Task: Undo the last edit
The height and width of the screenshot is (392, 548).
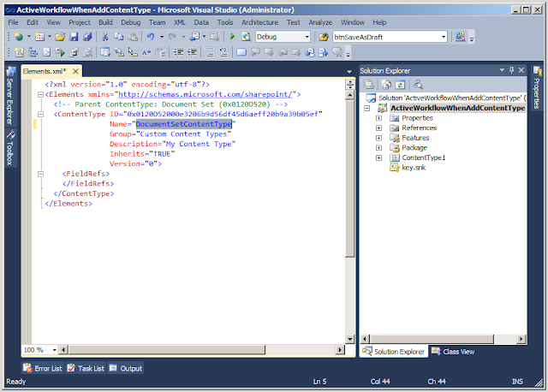Action: tap(151, 37)
